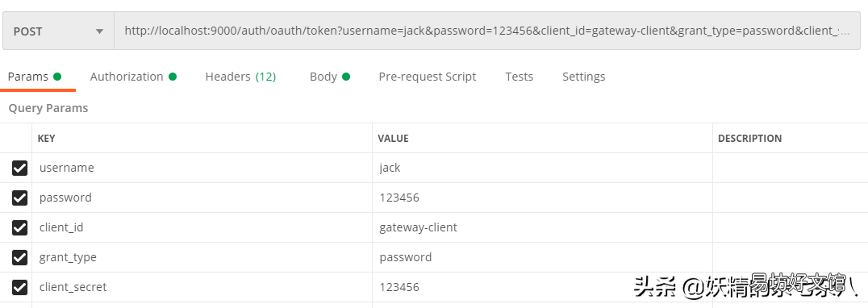This screenshot has width=868, height=308.
Task: Click description cell of username row
Action: pos(790,168)
